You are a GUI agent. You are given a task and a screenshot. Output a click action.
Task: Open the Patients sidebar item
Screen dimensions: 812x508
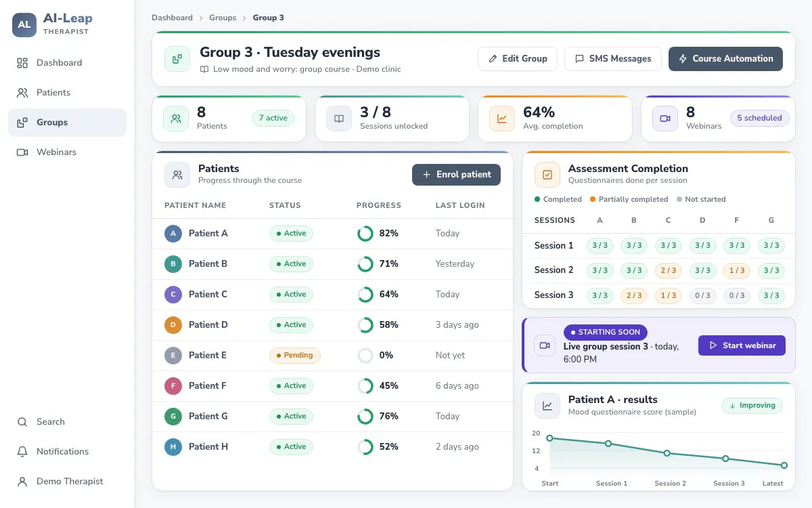pyautogui.click(x=67, y=93)
